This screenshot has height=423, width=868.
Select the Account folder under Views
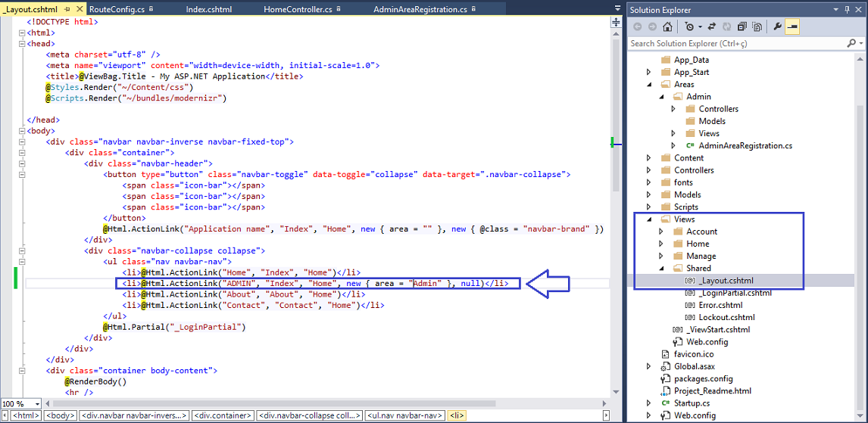point(701,231)
